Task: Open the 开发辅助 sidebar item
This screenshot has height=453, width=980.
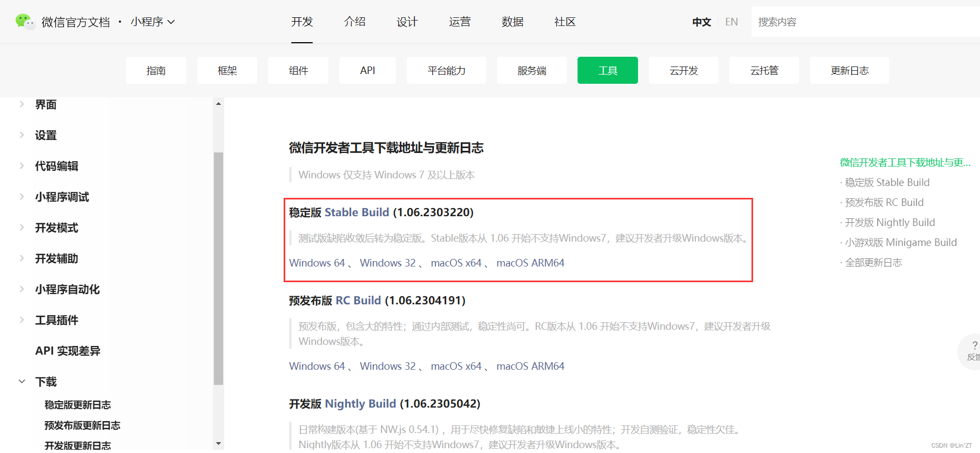Action: (57, 258)
